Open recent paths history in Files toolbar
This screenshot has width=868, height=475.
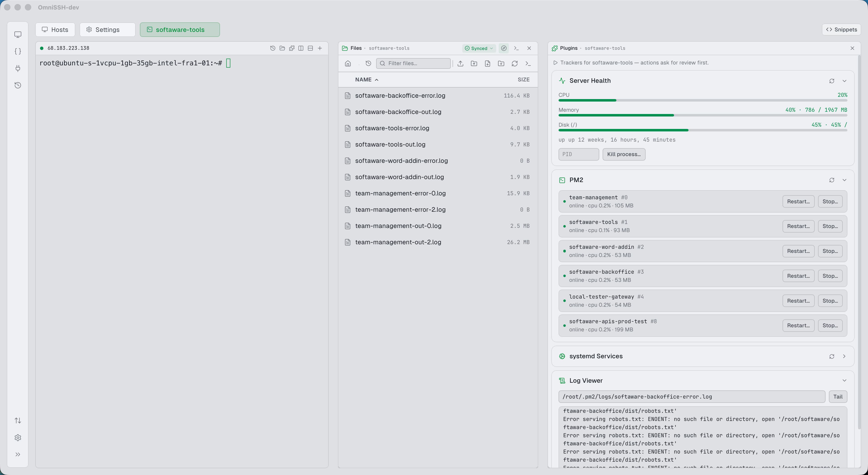tap(368, 63)
